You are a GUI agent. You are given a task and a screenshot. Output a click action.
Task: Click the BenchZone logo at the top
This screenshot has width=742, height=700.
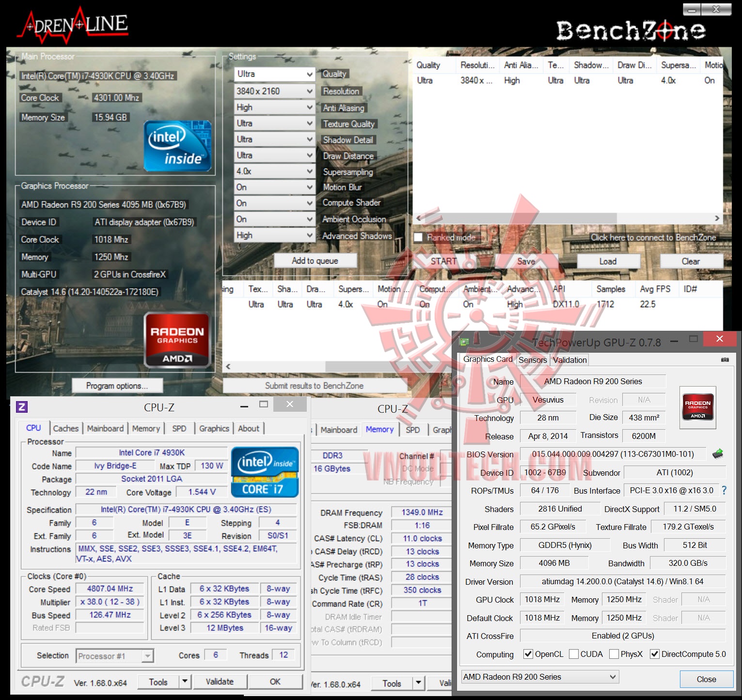click(x=631, y=31)
